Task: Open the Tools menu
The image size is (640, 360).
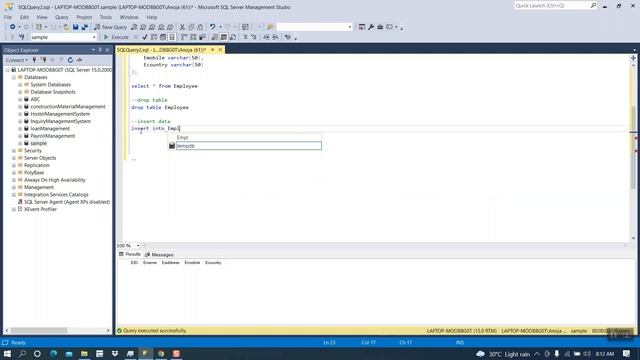Action: pyautogui.click(x=106, y=17)
